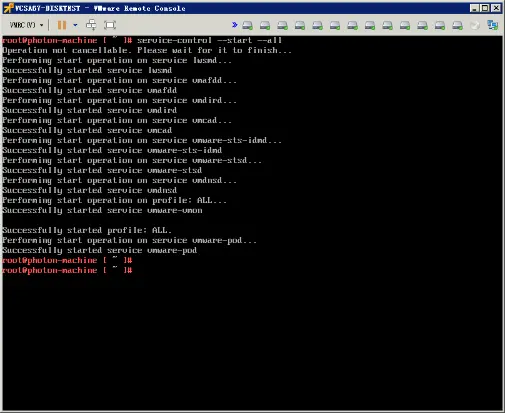This screenshot has width=505, height=413.
Task: Open the network adapter device icon
Action: point(492,25)
